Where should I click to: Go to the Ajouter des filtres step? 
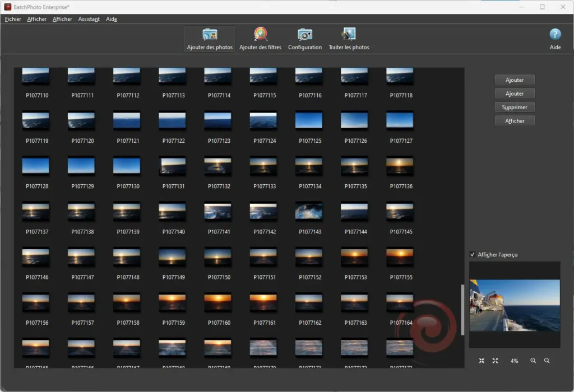click(x=260, y=39)
